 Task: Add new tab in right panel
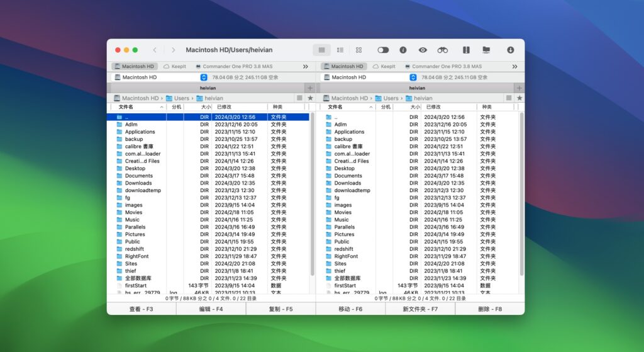(x=519, y=88)
